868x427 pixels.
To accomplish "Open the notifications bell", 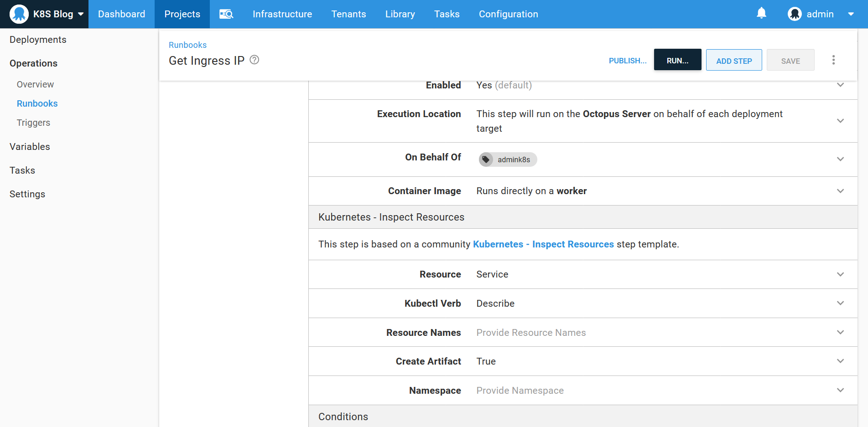I will coord(761,14).
